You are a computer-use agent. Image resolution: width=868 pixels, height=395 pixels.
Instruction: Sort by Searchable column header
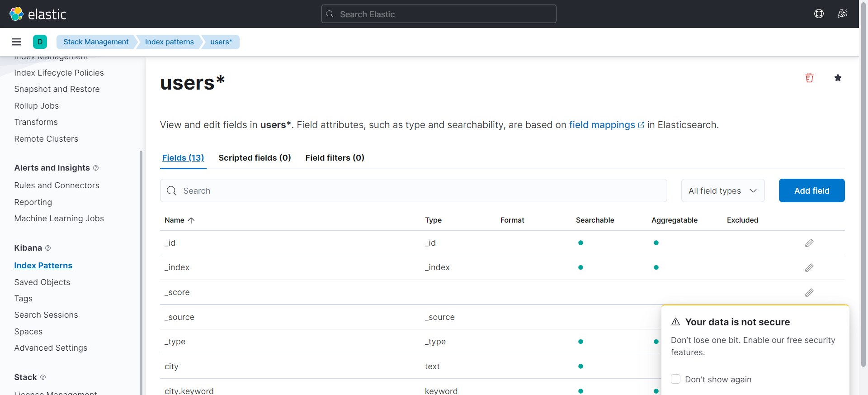click(595, 220)
